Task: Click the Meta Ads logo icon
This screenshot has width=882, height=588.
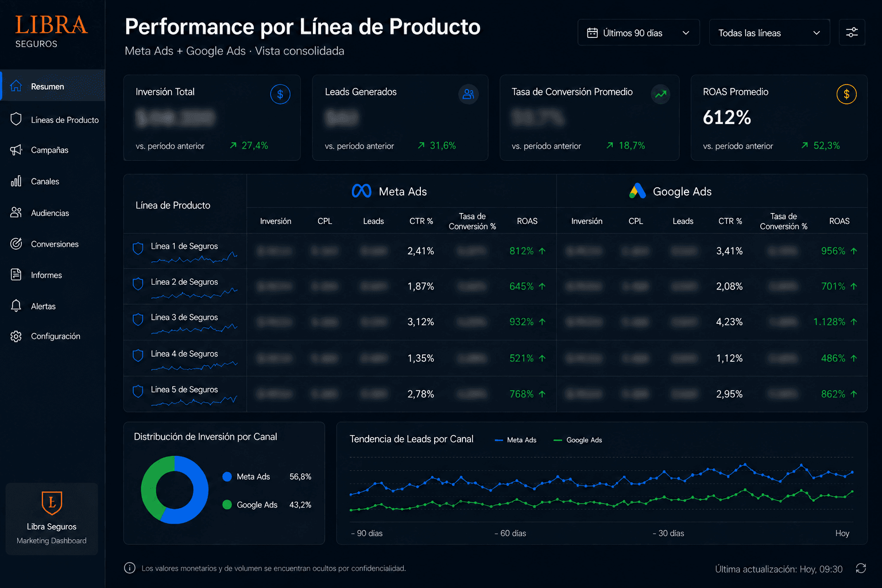Action: coord(362,191)
